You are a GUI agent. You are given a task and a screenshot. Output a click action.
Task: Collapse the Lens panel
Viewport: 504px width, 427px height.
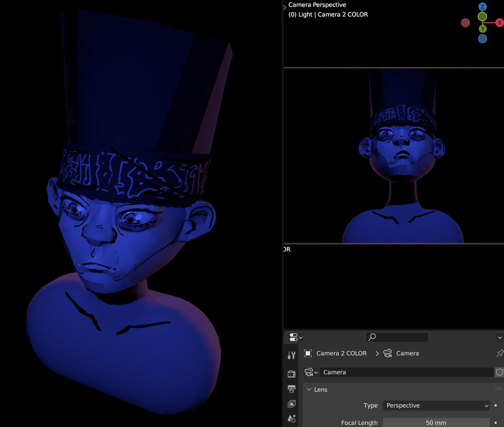(x=309, y=390)
